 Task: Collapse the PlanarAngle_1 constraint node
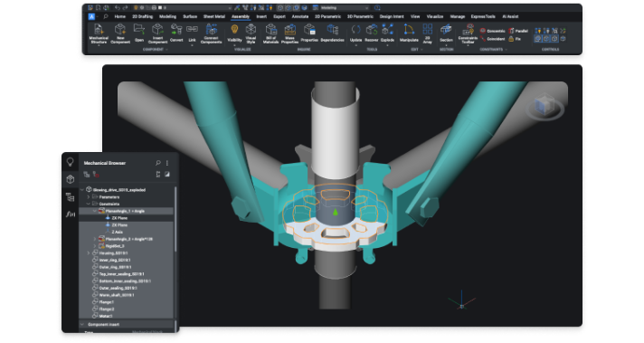coord(95,211)
